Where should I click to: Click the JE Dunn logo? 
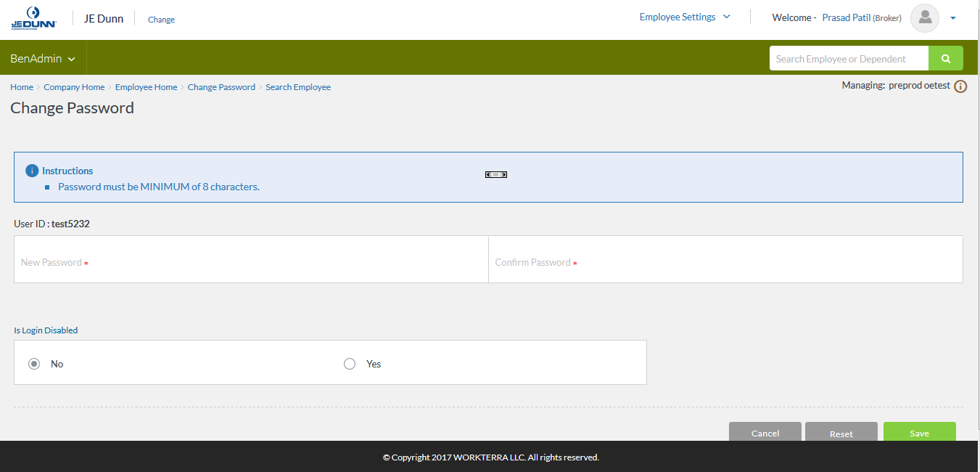pyautogui.click(x=33, y=18)
